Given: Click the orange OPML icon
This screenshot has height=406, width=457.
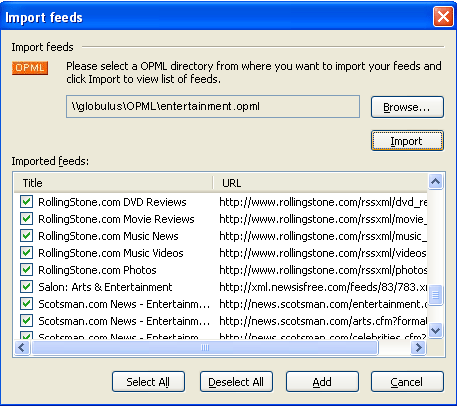Looking at the screenshot, I should tap(30, 68).
